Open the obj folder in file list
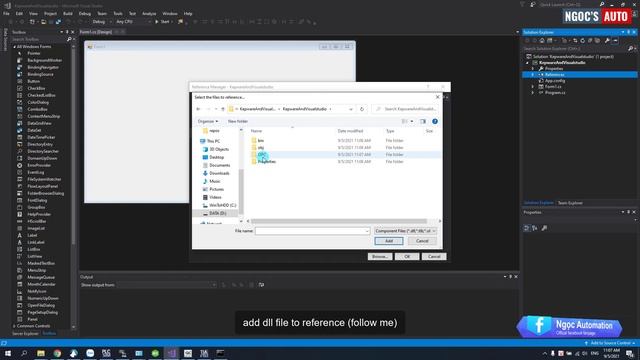The width and height of the screenshot is (640, 360). [260, 147]
